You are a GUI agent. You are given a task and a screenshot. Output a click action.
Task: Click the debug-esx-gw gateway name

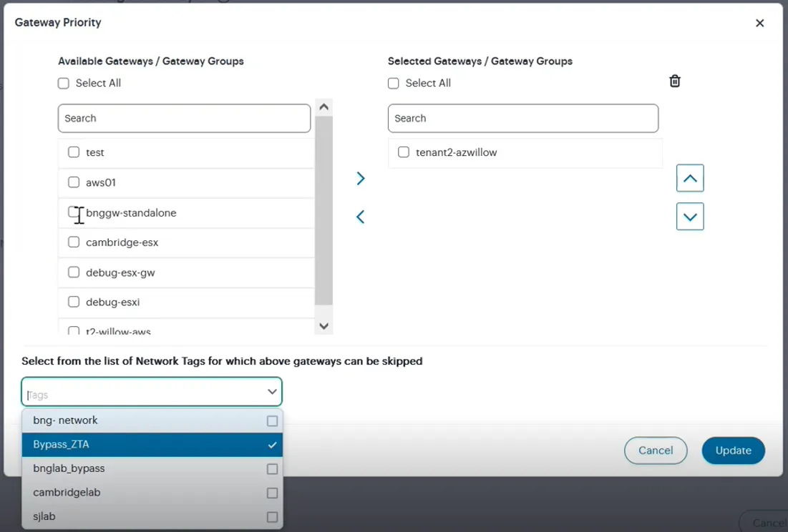point(121,272)
